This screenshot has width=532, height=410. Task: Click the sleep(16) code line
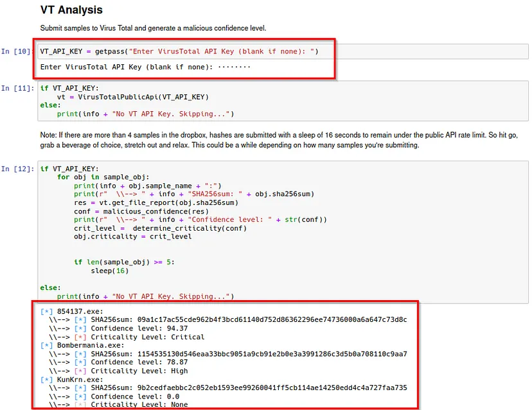pos(109,271)
